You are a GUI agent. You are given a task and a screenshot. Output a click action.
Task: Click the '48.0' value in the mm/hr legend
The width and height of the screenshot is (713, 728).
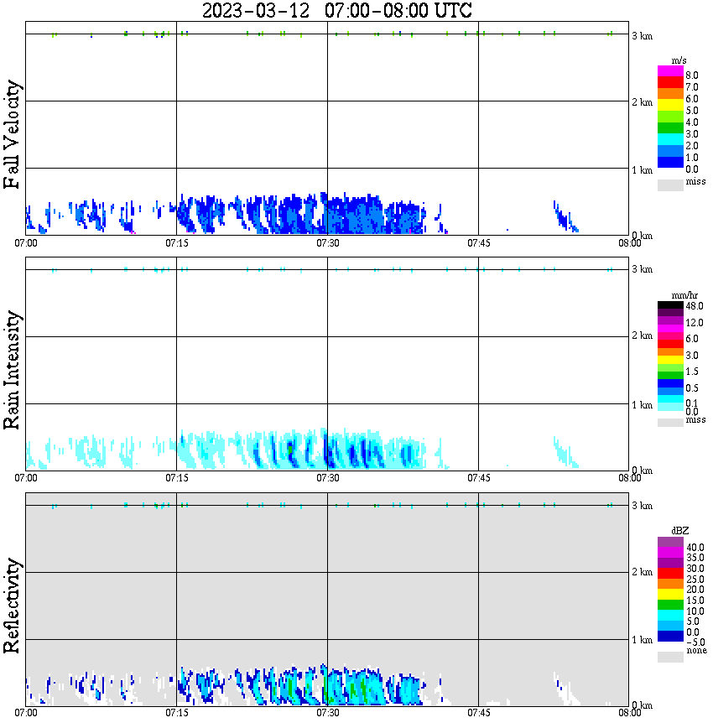pos(695,306)
